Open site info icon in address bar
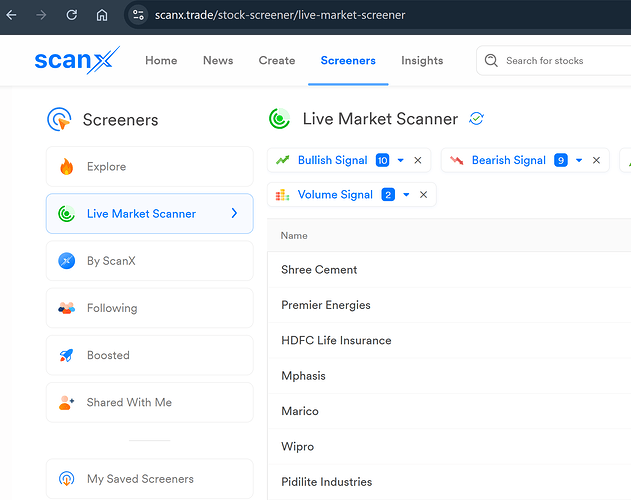 [138, 15]
